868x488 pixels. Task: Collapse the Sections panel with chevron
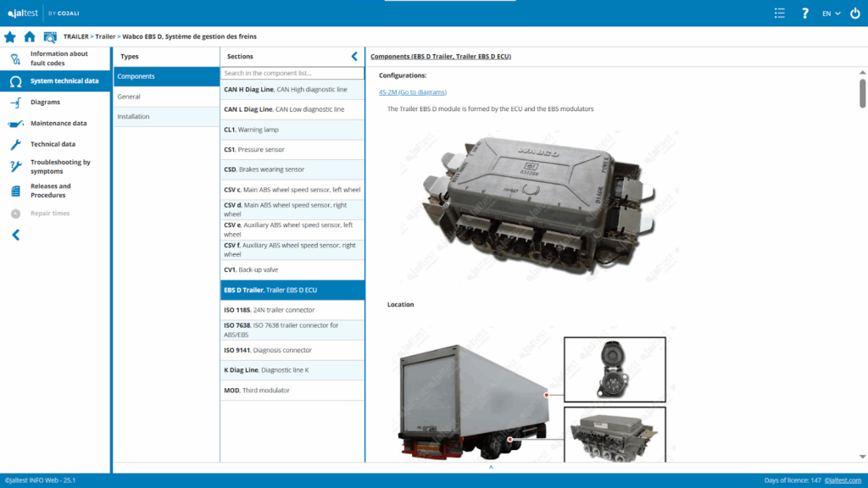coord(354,57)
